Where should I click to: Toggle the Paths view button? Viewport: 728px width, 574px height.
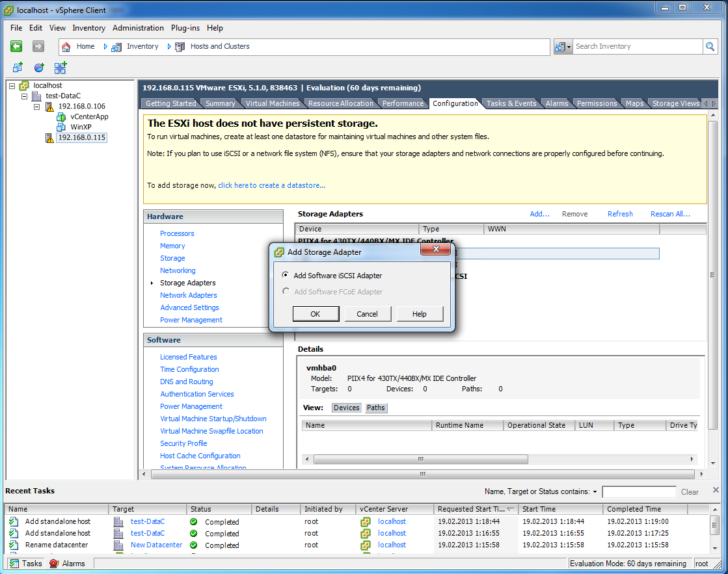pyautogui.click(x=375, y=408)
